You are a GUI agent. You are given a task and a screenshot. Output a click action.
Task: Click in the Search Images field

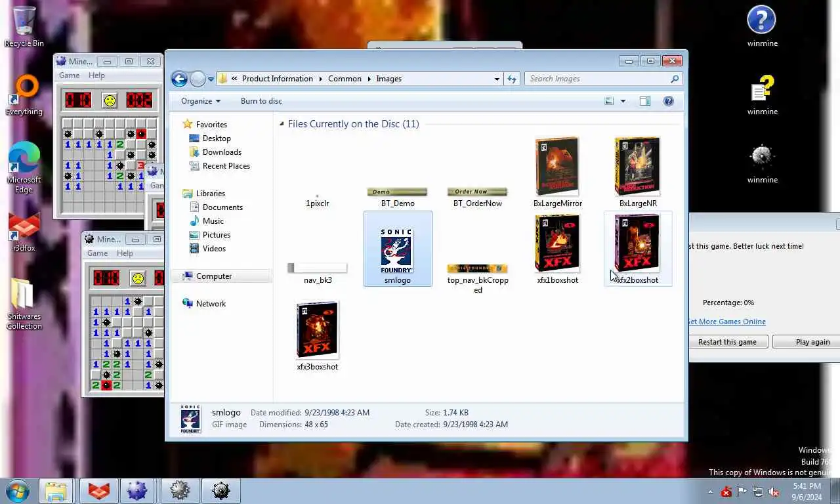(x=597, y=79)
